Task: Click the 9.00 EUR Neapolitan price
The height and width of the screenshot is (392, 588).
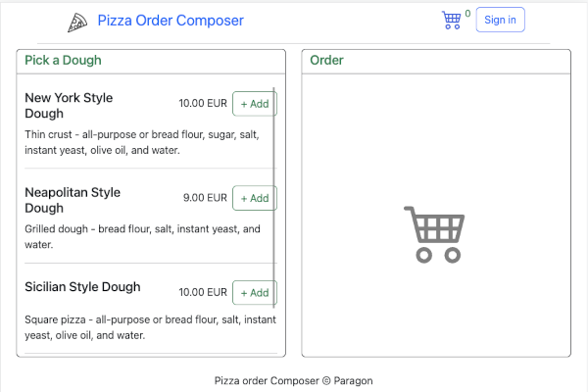Action: coord(205,198)
